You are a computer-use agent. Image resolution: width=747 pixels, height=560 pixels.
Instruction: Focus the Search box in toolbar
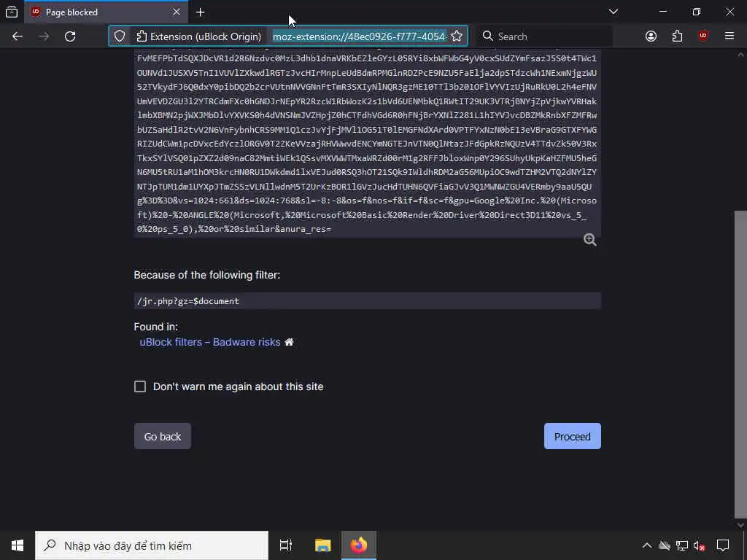pyautogui.click(x=544, y=36)
